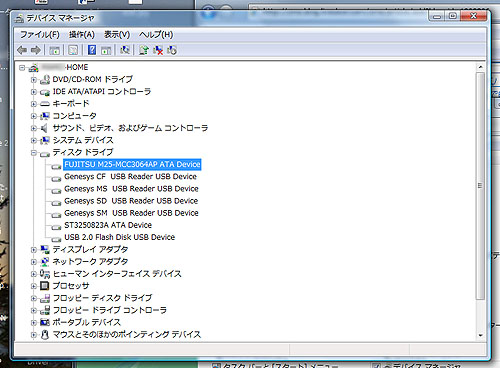Minimize the デバイス マネージャ window
The width and height of the screenshot is (500, 368).
pyautogui.click(x=437, y=16)
